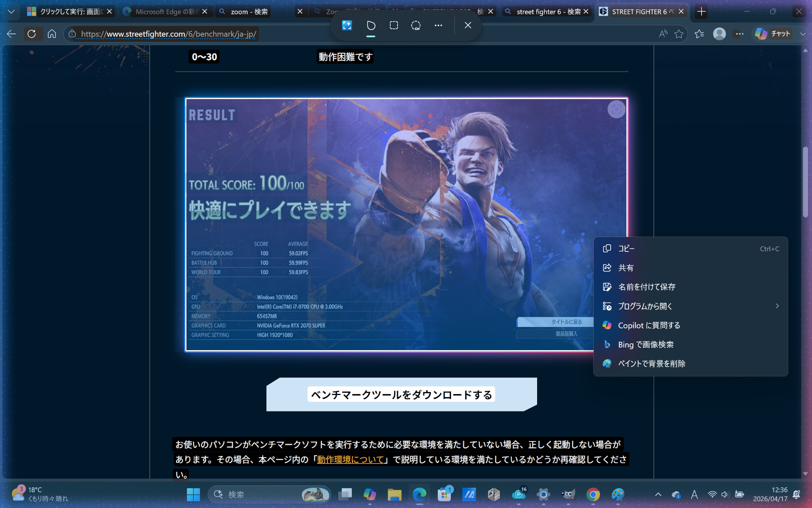Open the Wi-Fi network tray icon
Screen dimensions: 812x508
click(712, 494)
